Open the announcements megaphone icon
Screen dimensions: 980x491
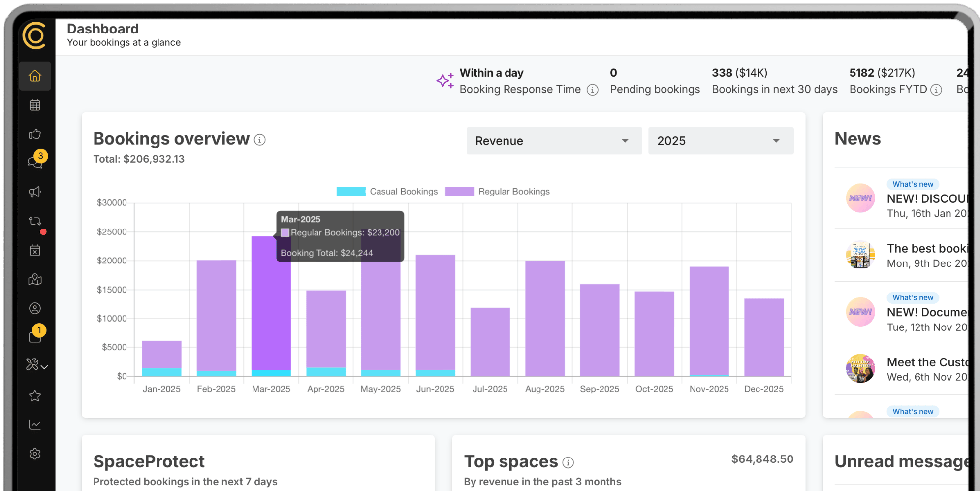pos(34,192)
